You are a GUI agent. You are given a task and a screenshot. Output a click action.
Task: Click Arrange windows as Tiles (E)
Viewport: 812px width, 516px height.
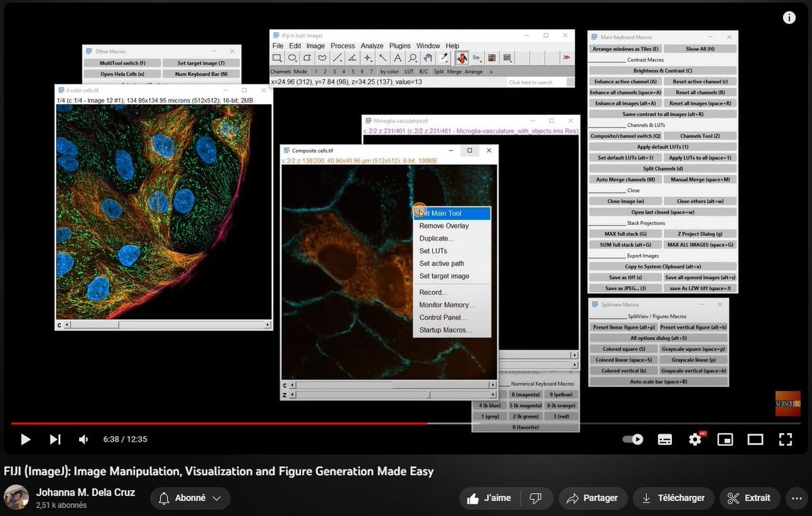625,49
